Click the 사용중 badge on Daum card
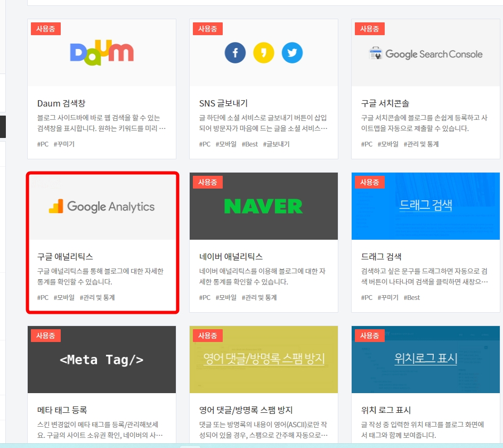Screen dimensions: 503x448 (x=46, y=29)
